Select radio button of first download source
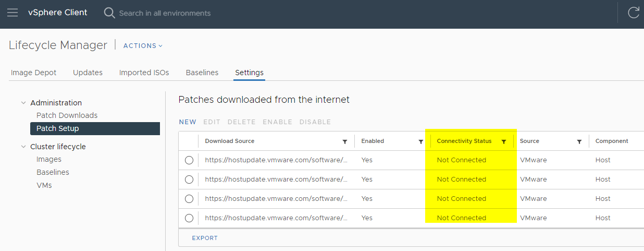 [189, 160]
